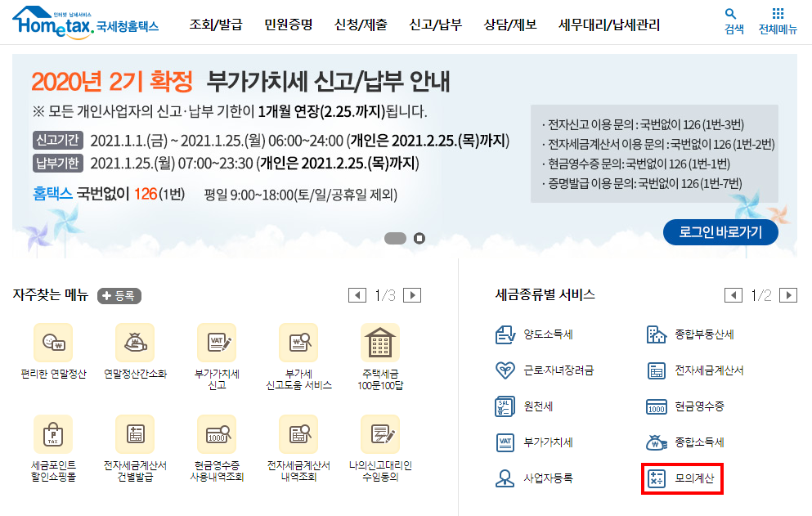The height and width of the screenshot is (516, 812).
Task: Click the 근로·자녀장려금 heart icon
Action: tap(505, 370)
